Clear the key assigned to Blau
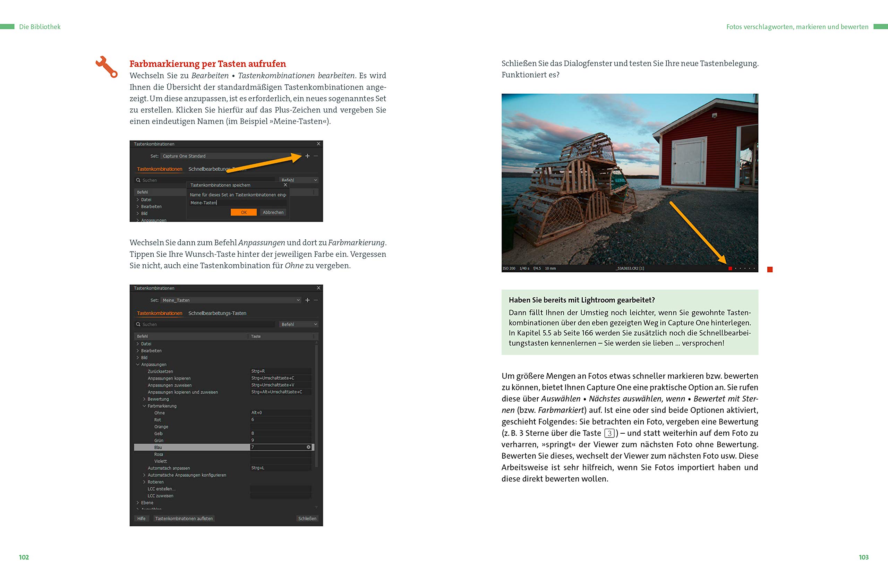Viewport: 888px width, 588px height. coord(309,447)
